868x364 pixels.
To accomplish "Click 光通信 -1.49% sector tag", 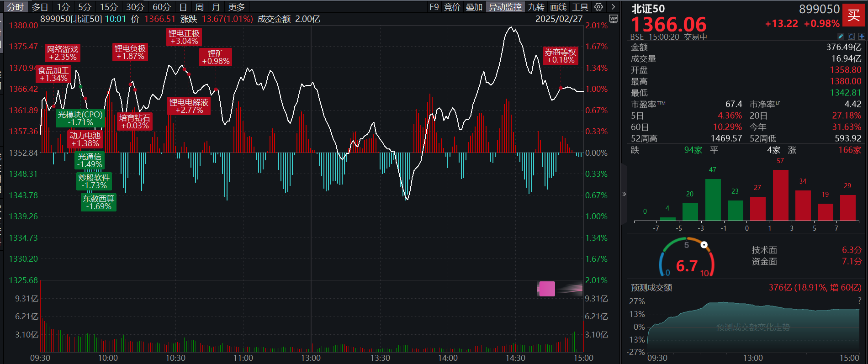I will pyautogui.click(x=90, y=160).
